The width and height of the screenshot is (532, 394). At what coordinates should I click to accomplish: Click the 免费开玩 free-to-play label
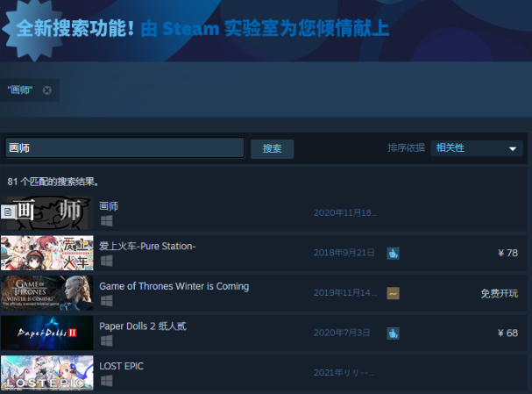point(499,293)
